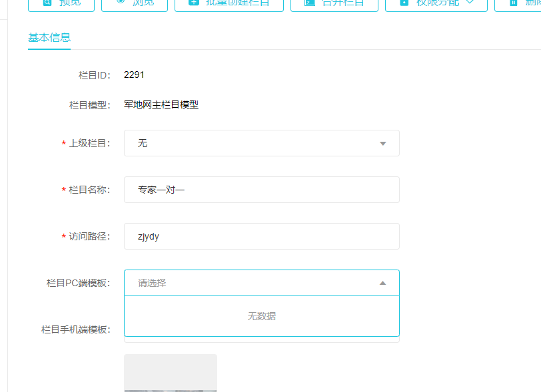Screen dimensions: 541x392
Task: Click the 栏目名称 input with 专家一对一
Action: click(262, 190)
